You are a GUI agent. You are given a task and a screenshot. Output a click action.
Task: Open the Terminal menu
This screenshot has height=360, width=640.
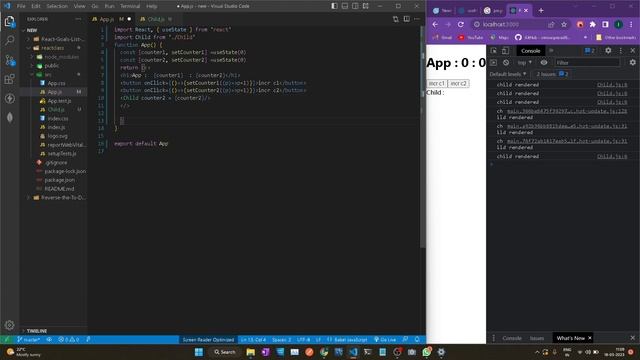tap(130, 6)
